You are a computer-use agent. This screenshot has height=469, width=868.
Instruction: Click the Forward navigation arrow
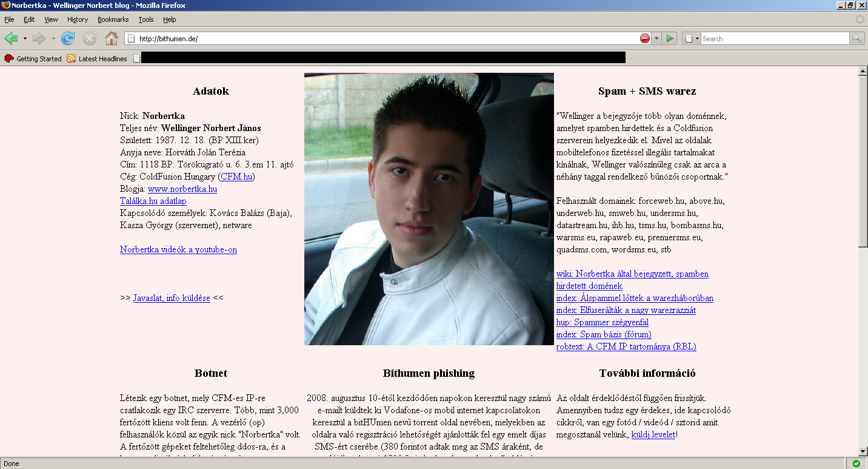coord(39,39)
